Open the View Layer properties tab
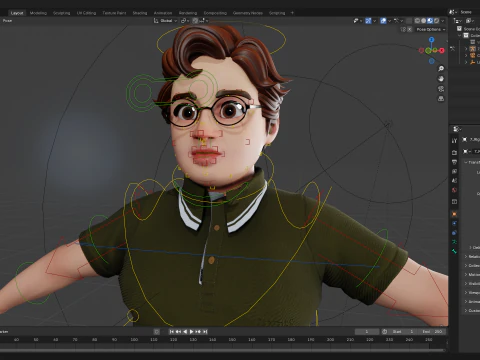This screenshot has width=480, height=360. (454, 171)
